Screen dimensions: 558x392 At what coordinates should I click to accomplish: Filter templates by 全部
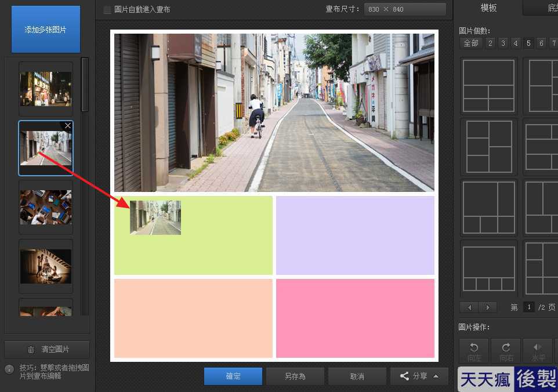coord(471,43)
